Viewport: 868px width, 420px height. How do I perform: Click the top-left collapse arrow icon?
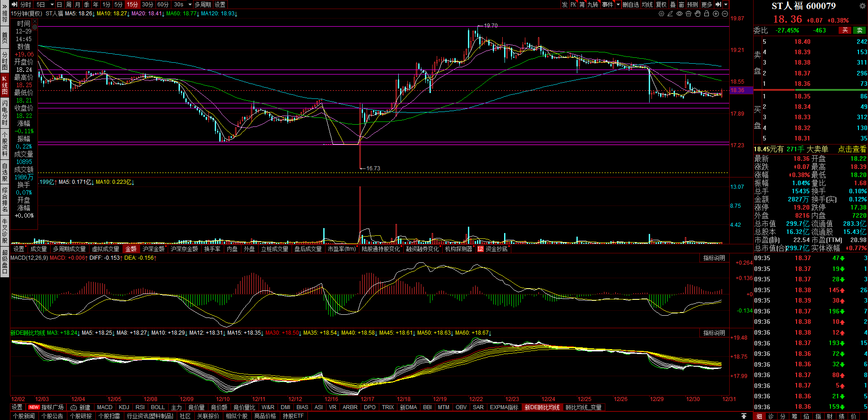click(14, 5)
